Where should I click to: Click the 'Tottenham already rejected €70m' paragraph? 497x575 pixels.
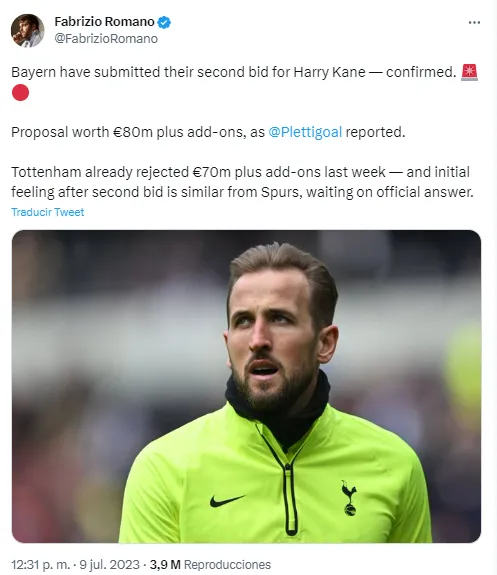[242, 182]
